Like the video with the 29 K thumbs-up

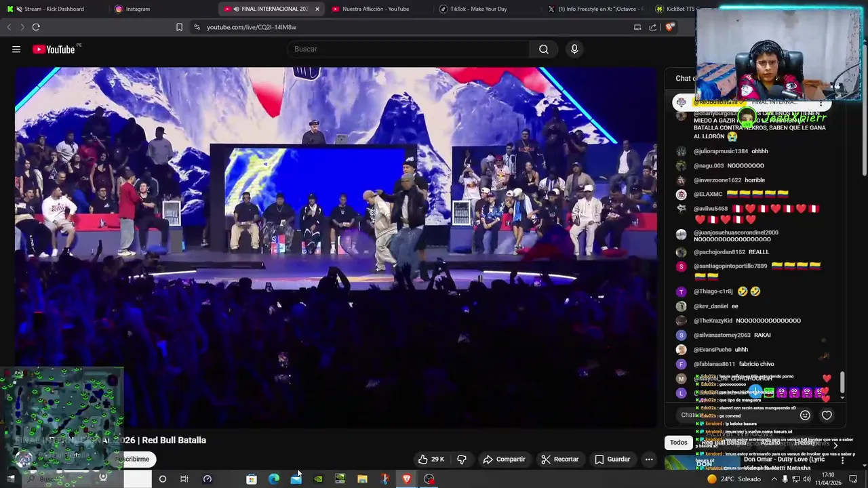point(431,459)
